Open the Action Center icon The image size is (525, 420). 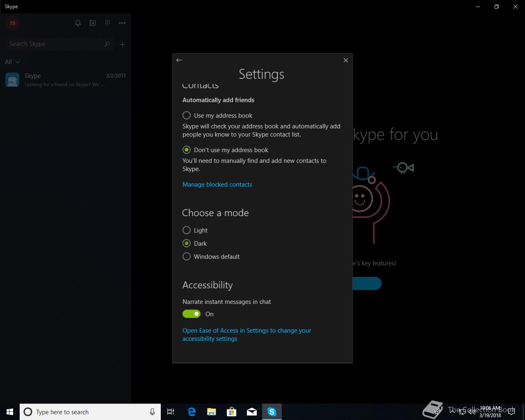[511, 412]
